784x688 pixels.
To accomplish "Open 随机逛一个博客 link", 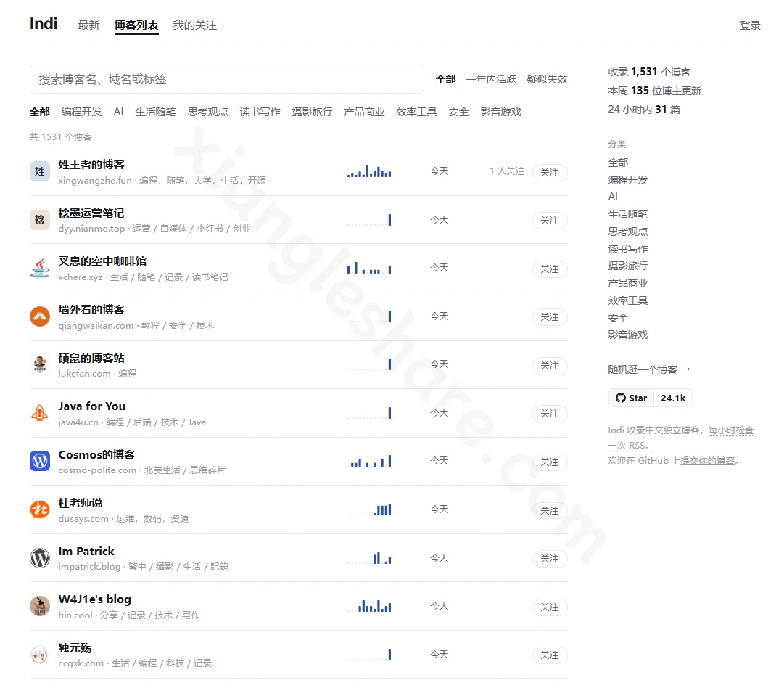I will (649, 369).
